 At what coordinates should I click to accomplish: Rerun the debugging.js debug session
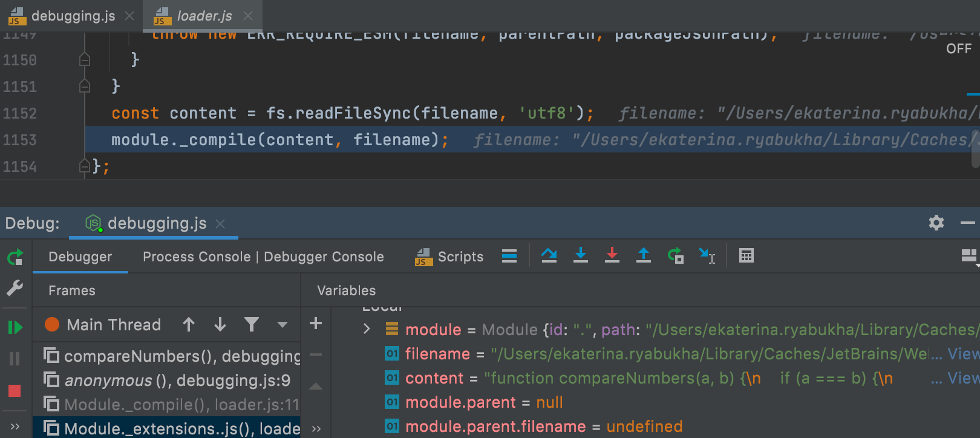[15, 258]
